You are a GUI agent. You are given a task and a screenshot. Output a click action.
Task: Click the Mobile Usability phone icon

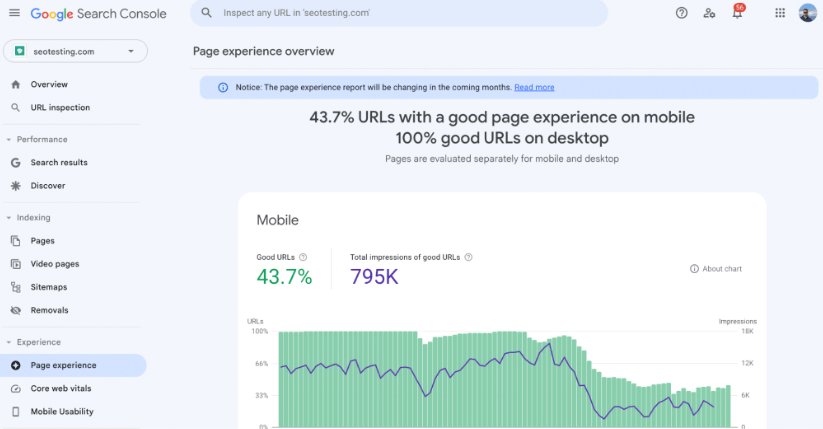(16, 411)
